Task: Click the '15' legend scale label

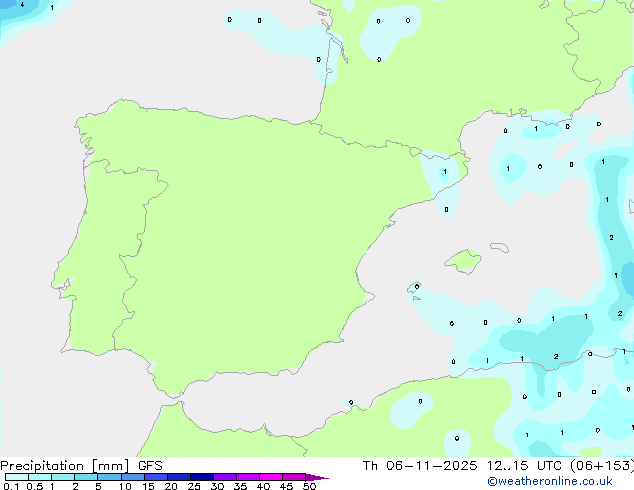Action: click(x=148, y=486)
